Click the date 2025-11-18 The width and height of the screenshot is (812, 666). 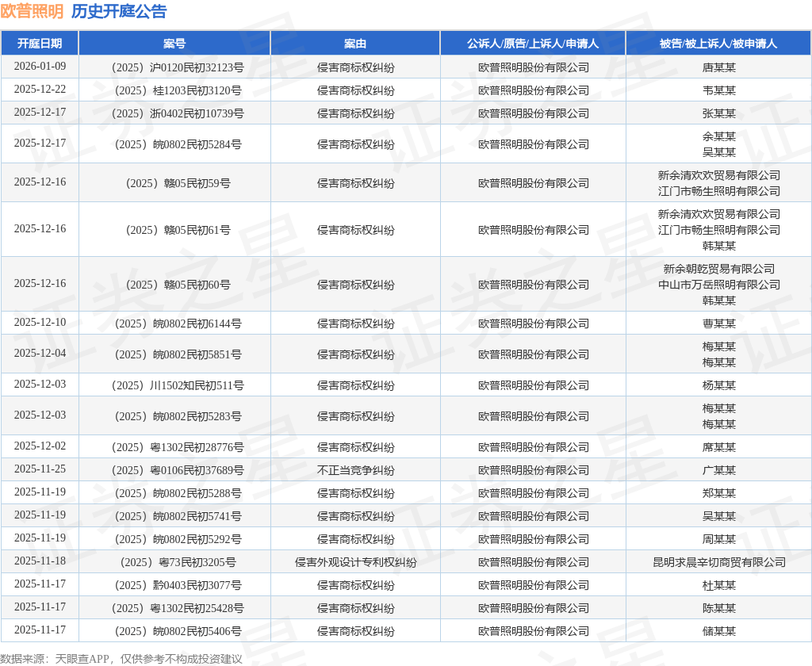(40, 561)
